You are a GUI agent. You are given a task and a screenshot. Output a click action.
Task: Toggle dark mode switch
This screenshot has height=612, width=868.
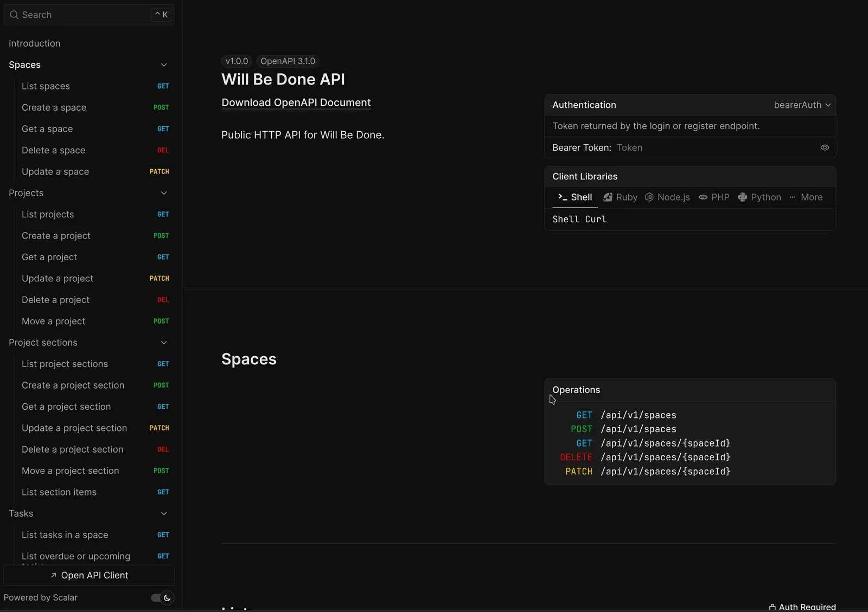(162, 597)
